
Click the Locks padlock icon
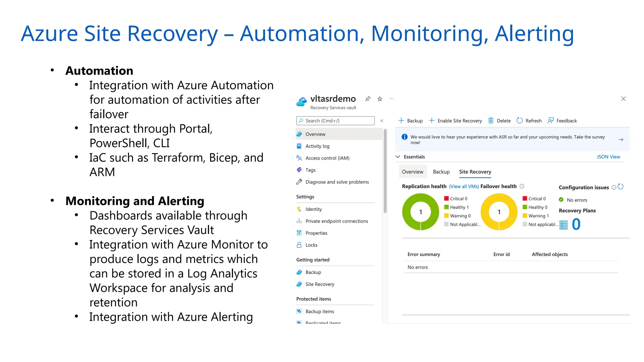[x=299, y=245]
